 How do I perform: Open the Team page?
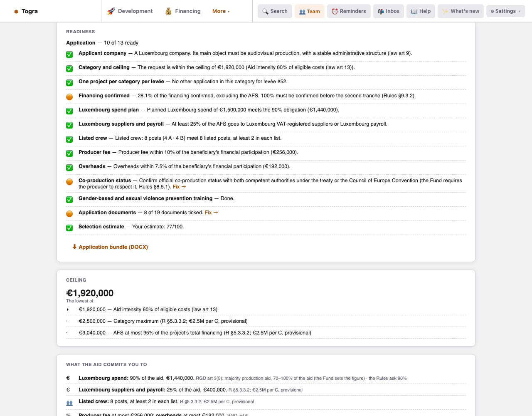[x=310, y=11]
